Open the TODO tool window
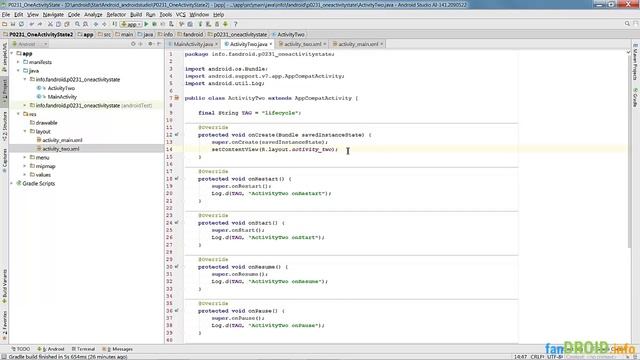640x360 pixels. click(x=20, y=349)
